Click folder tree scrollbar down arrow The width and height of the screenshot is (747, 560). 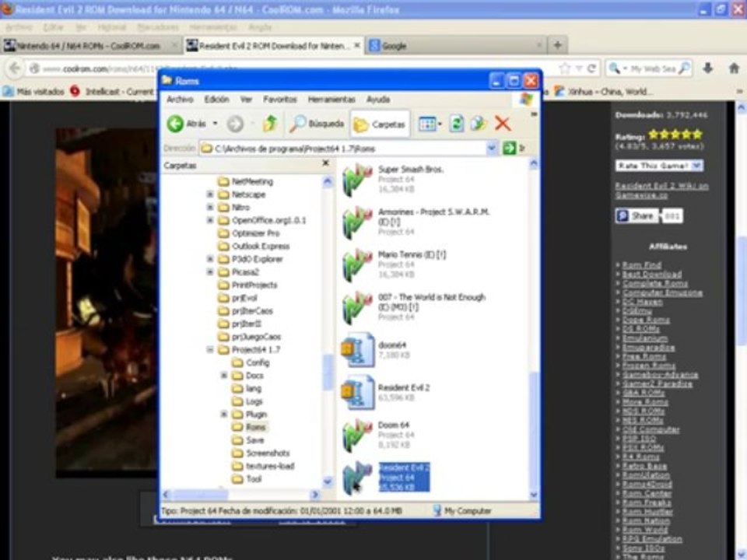(328, 481)
